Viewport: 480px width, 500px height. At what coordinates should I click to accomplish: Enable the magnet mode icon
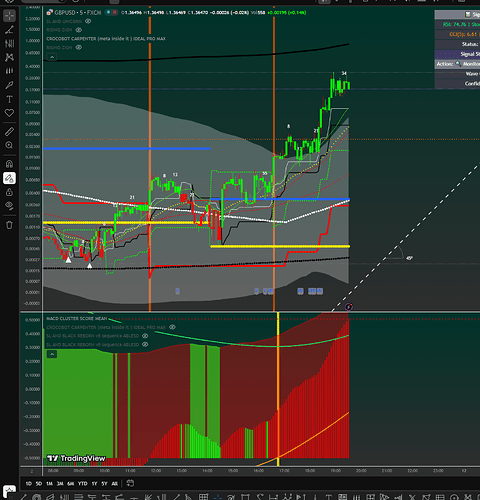coord(9,164)
